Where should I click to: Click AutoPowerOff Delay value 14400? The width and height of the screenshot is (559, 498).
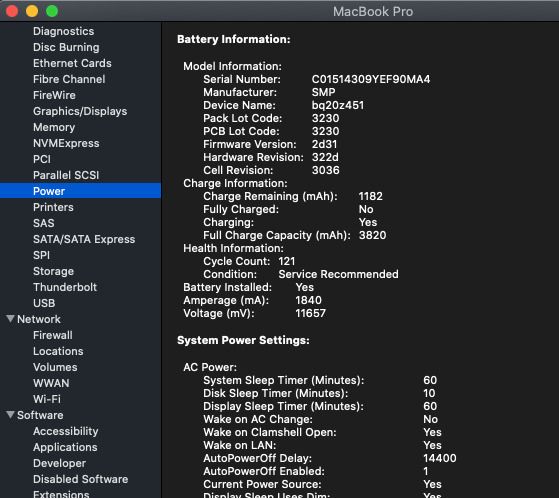point(440,458)
